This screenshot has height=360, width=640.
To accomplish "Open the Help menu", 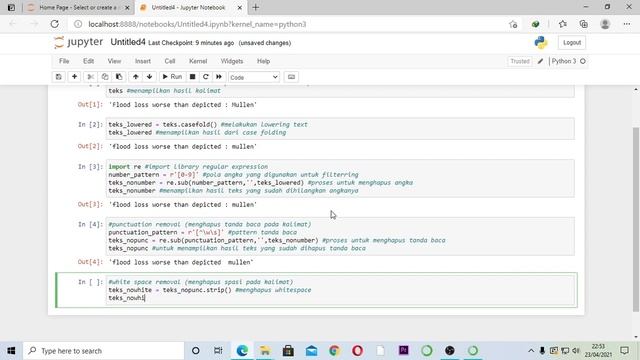I will coord(263,61).
